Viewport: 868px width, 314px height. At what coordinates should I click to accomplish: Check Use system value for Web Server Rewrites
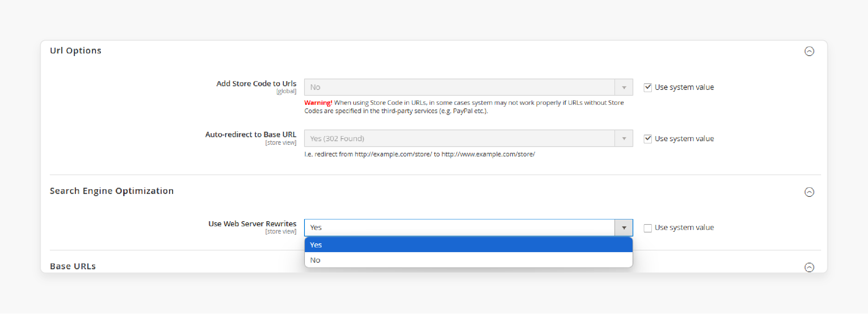[x=647, y=228]
